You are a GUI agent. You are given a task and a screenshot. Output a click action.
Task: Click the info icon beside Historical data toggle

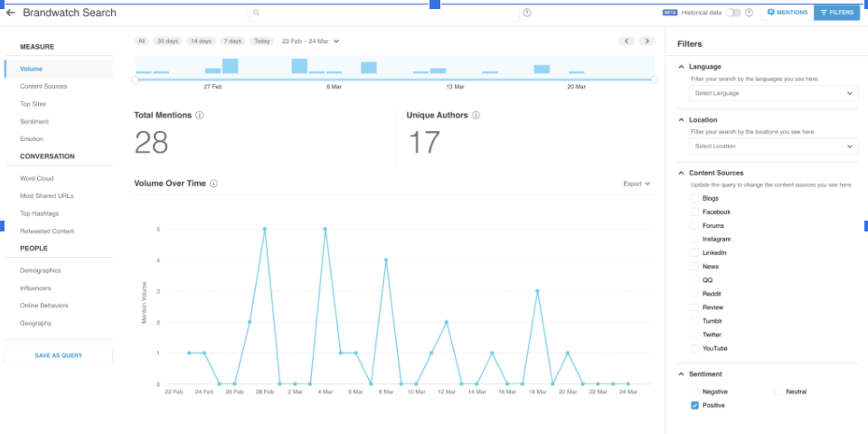(x=749, y=13)
